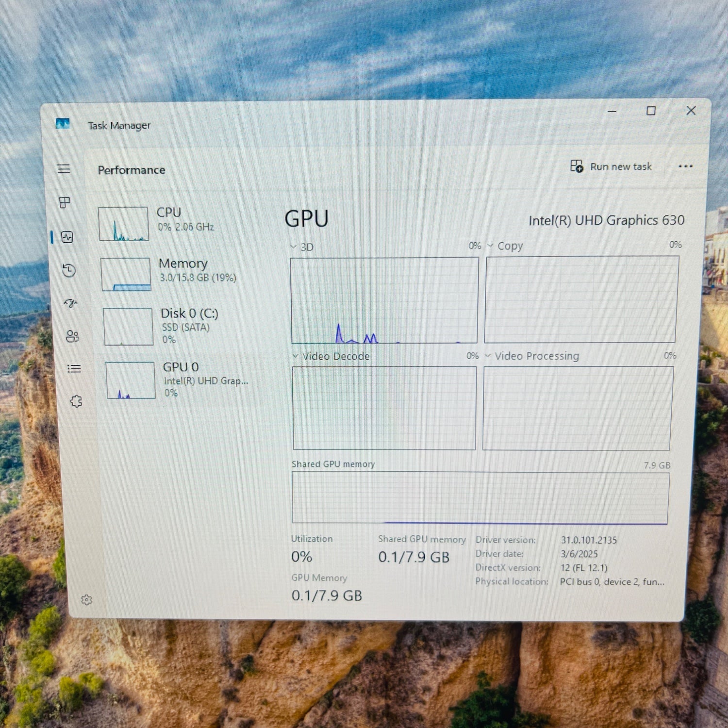Select the Performance page icon in sidebar
Image resolution: width=728 pixels, height=728 pixels.
tap(67, 237)
